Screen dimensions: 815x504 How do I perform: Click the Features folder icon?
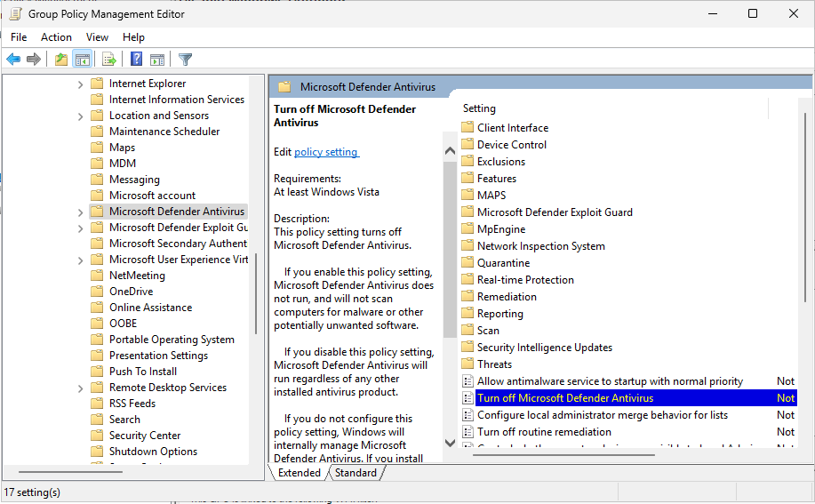pos(467,178)
